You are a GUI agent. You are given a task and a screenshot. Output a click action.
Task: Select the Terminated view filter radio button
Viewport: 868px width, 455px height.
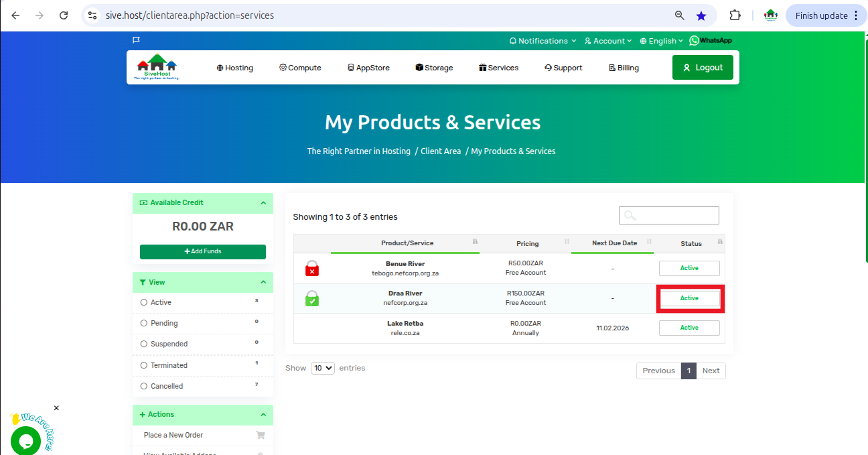point(143,365)
